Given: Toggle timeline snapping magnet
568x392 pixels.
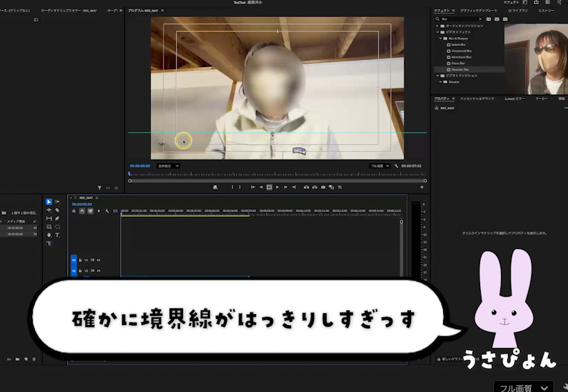Looking at the screenshot, I should [x=82, y=211].
